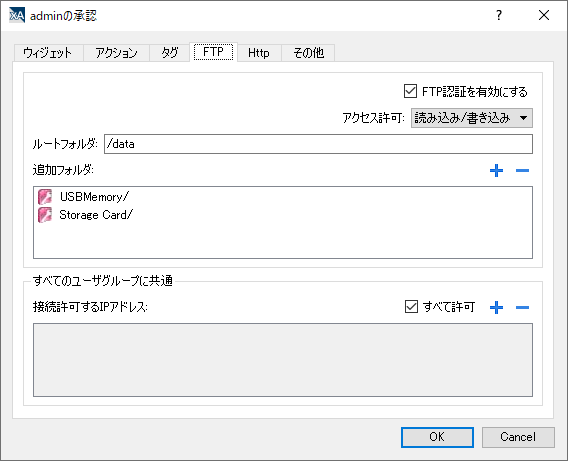Click the minus icon to remove an additional folder
568x461 pixels.
pos(522,171)
